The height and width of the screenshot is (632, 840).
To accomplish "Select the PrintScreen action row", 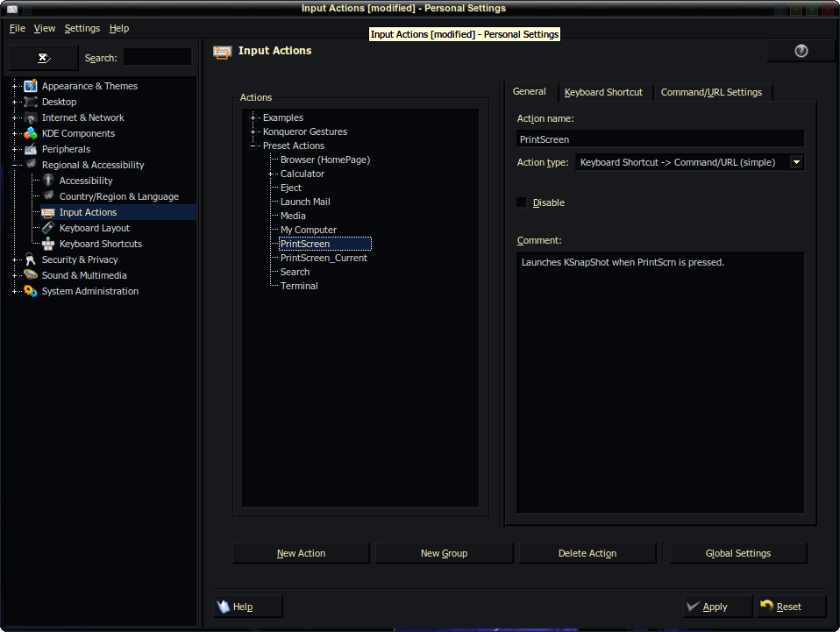I will (325, 244).
